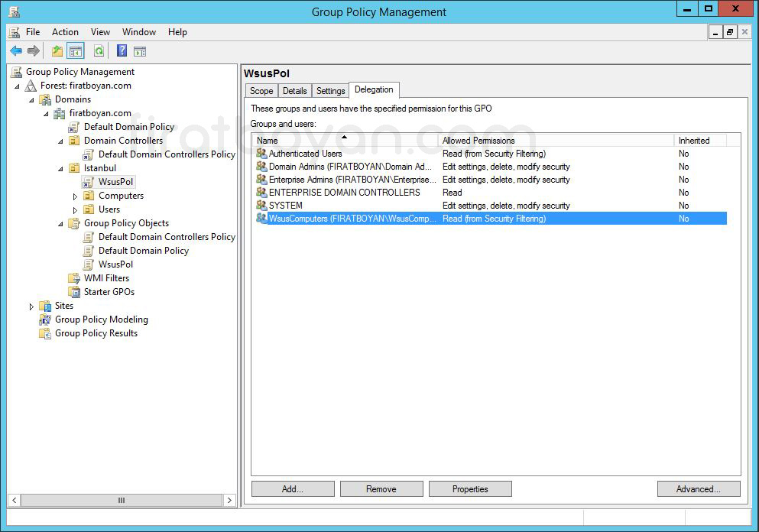Click the Domains node icon
Viewport: 759px width, 532px height.
pos(46,99)
